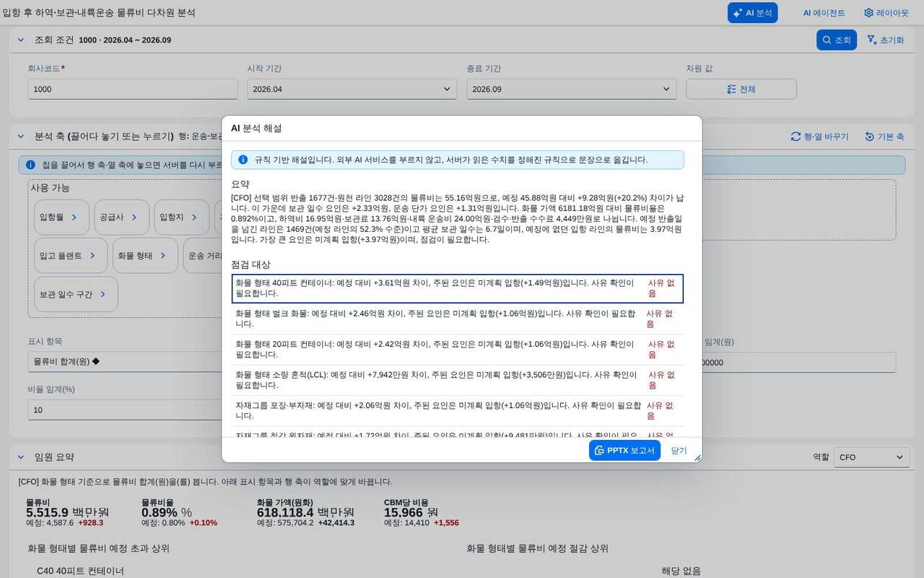The image size is (924, 578).
Task: Collapse the 분석 축 panel
Action: pyautogui.click(x=20, y=137)
